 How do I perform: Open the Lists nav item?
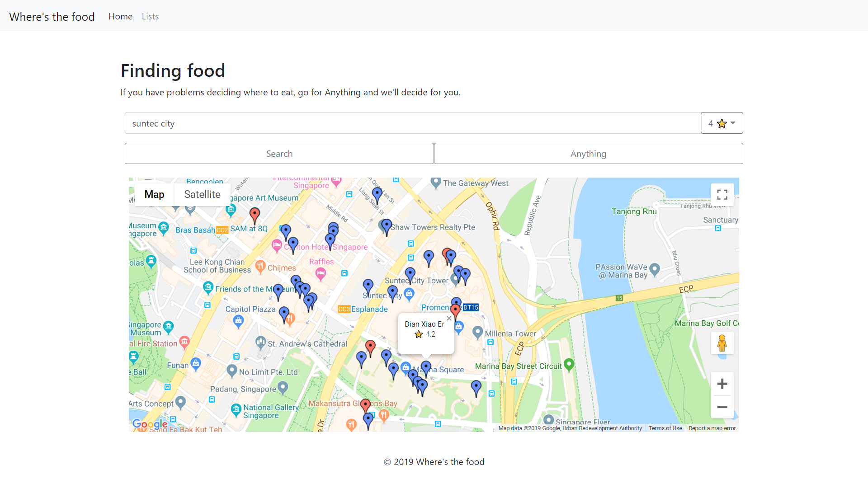pyautogui.click(x=150, y=16)
